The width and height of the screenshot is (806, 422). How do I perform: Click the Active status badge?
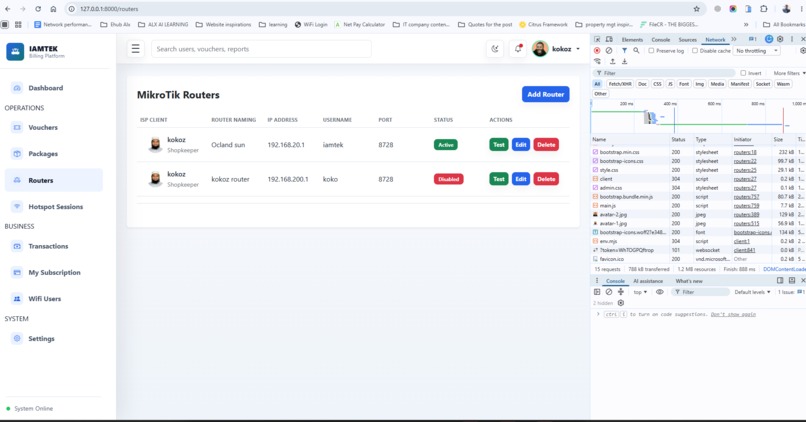[x=446, y=145]
